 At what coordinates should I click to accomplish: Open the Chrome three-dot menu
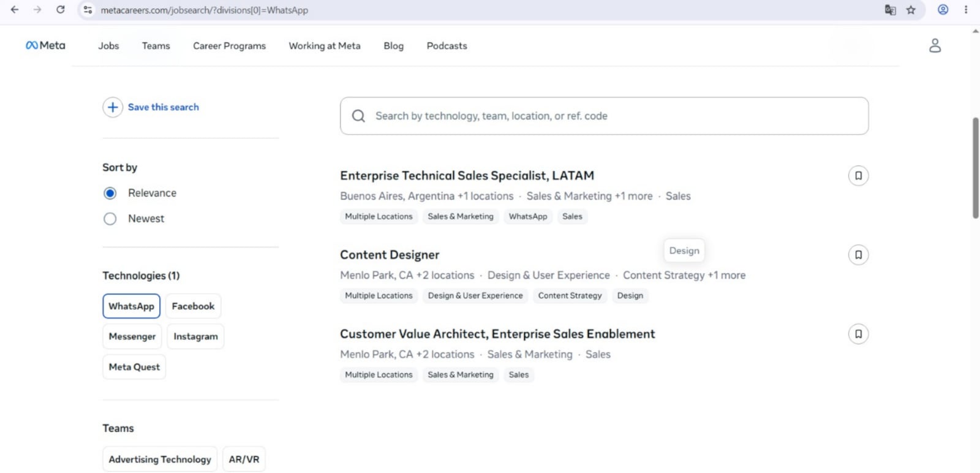pyautogui.click(x=966, y=10)
